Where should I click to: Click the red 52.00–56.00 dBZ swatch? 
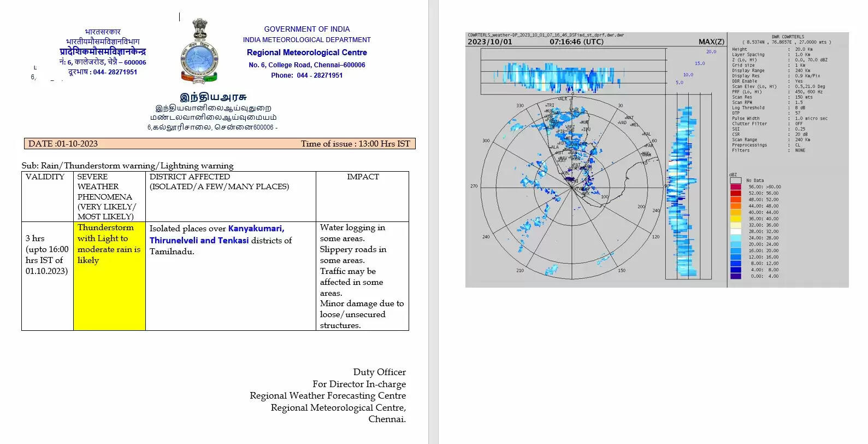pos(736,193)
